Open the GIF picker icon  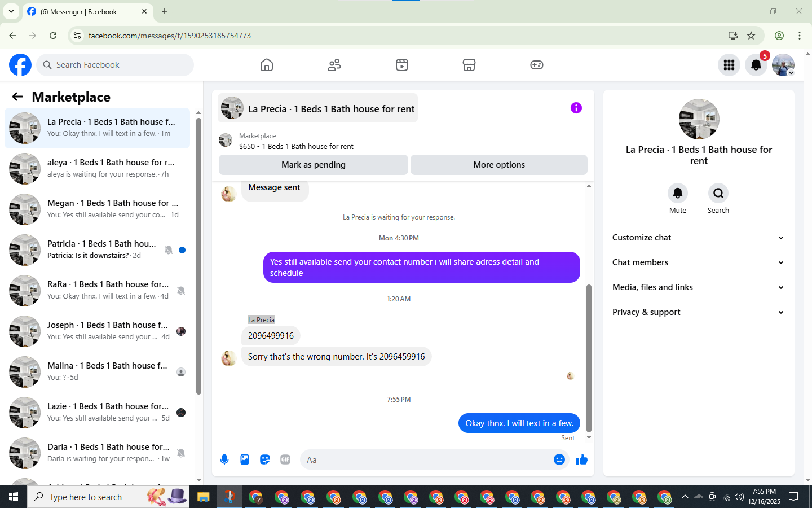[x=285, y=459]
